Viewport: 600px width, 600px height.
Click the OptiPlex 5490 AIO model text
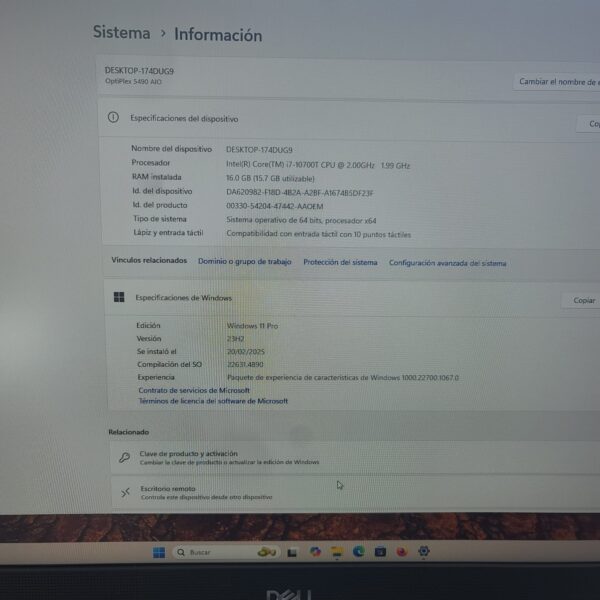[x=133, y=82]
